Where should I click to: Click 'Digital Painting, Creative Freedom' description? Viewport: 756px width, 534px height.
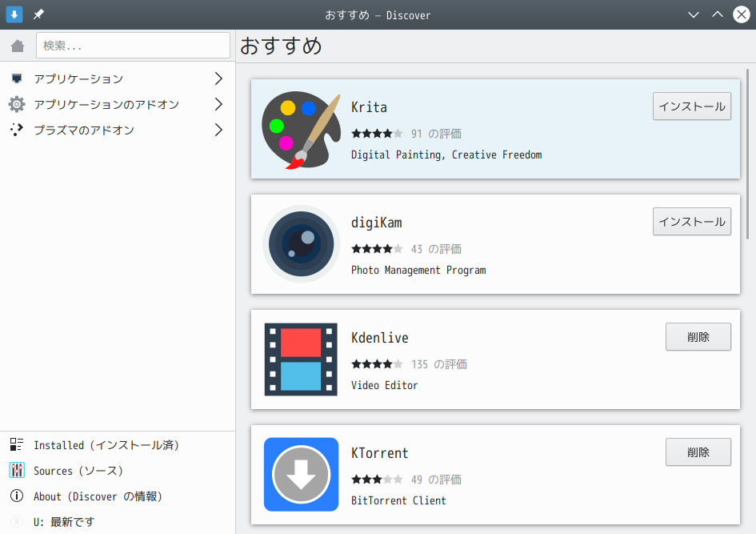[446, 155]
